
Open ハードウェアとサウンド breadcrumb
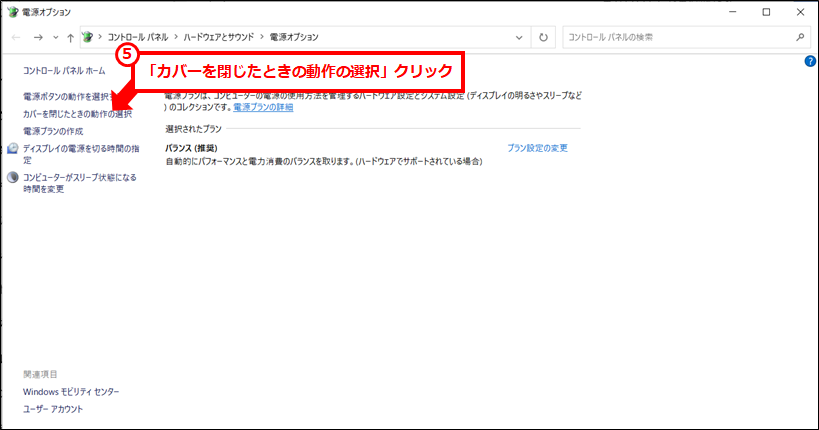[218, 37]
